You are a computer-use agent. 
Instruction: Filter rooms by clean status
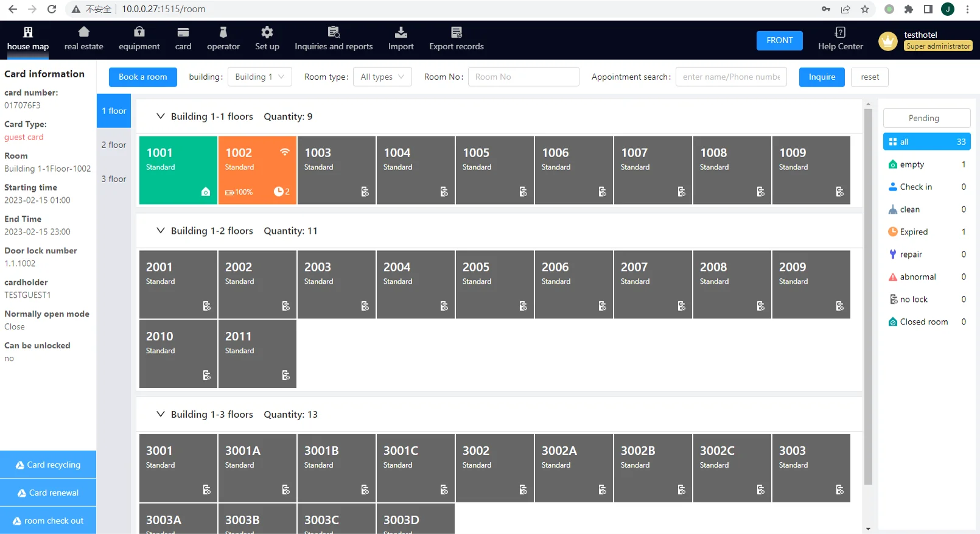coord(926,209)
